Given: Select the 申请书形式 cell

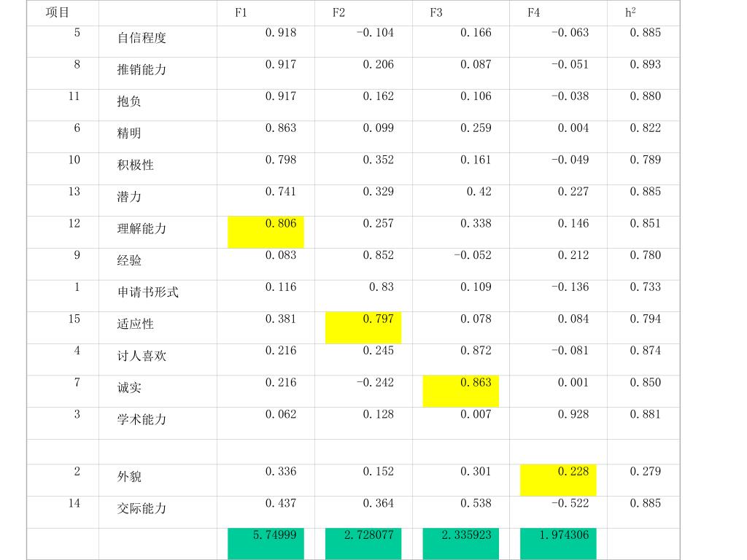Looking at the screenshot, I should tap(158, 296).
